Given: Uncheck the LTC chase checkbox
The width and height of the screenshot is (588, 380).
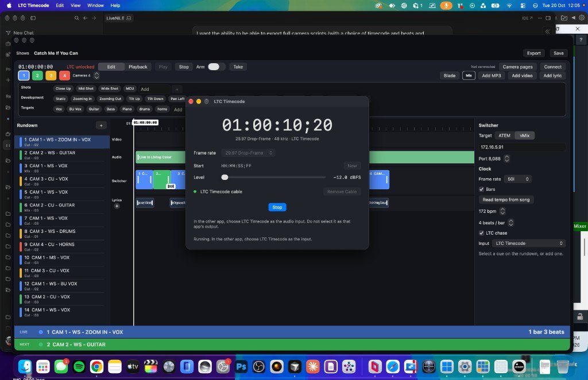Looking at the screenshot, I should click(x=482, y=233).
